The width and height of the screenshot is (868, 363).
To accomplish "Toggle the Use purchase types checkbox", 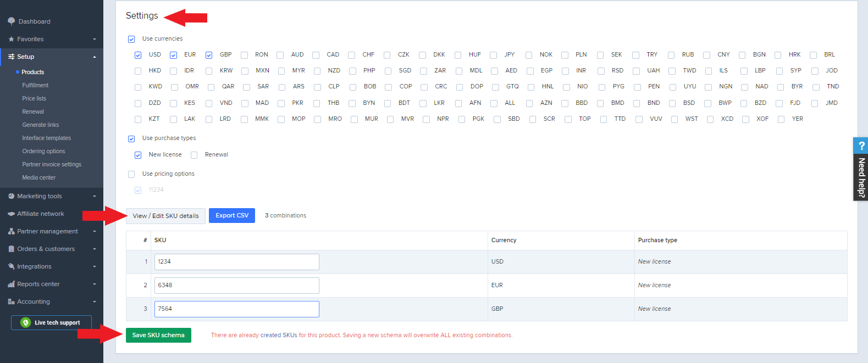I will [131, 139].
